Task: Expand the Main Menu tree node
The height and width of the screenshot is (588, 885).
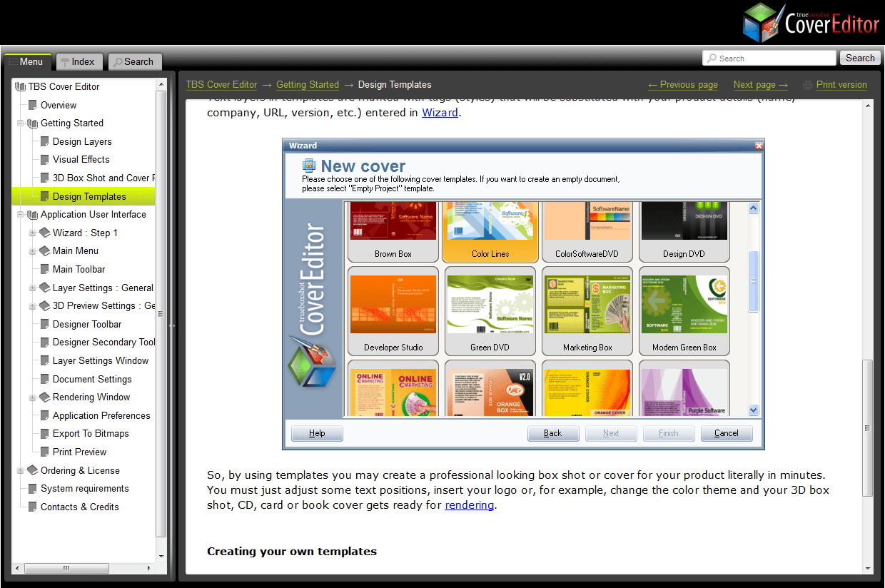Action: pyautogui.click(x=32, y=250)
